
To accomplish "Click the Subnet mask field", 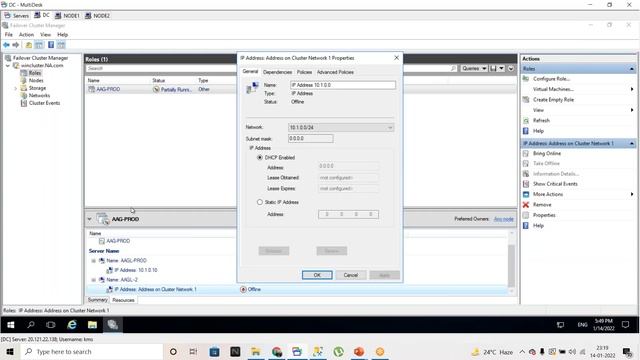I will [x=311, y=139].
